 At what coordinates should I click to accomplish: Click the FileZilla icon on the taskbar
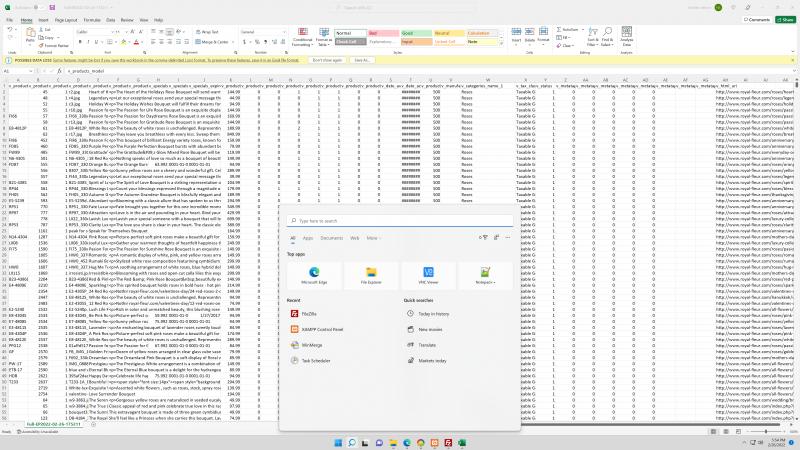tap(448, 443)
